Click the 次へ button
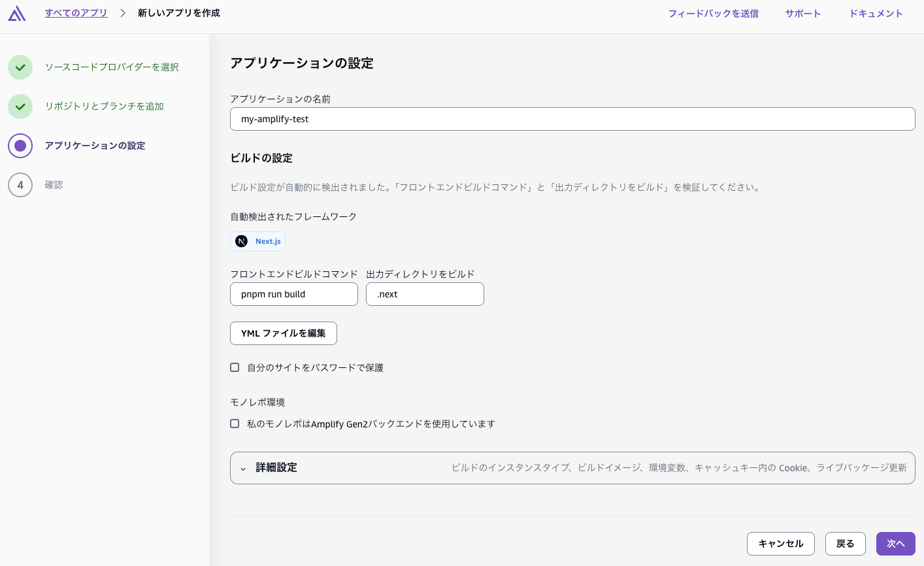The height and width of the screenshot is (566, 924). click(895, 543)
